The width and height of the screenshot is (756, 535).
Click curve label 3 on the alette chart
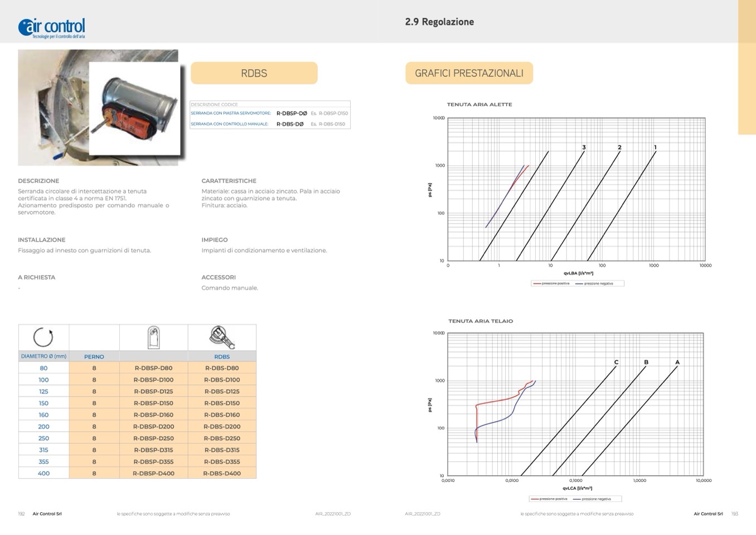[584, 147]
